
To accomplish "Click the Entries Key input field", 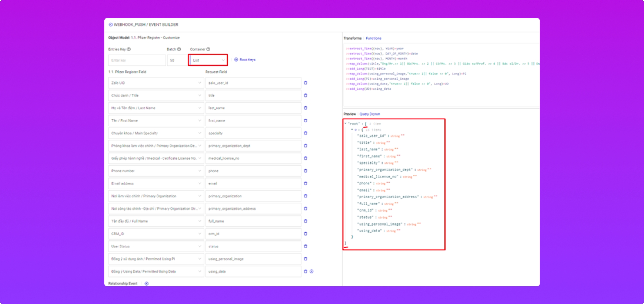I will pos(137,60).
